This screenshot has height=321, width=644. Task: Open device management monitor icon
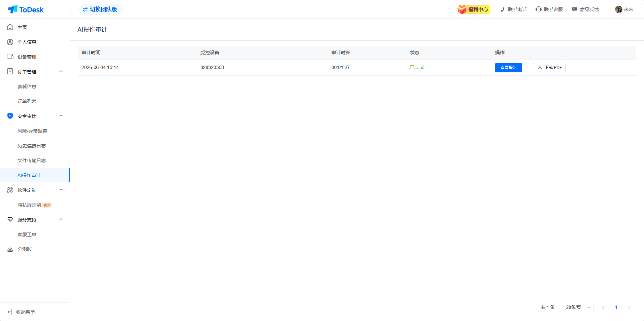point(10,57)
